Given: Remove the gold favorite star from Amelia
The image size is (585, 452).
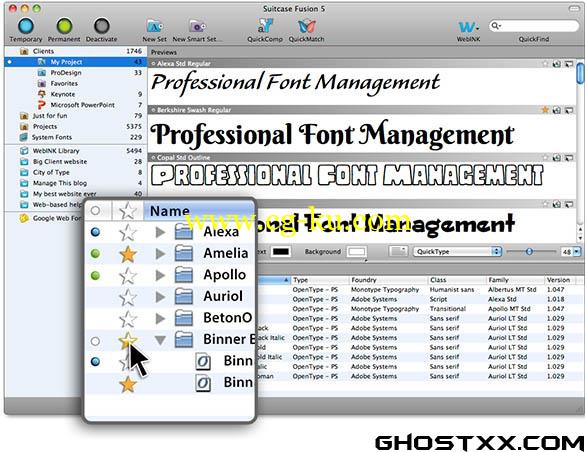Looking at the screenshot, I should (128, 254).
